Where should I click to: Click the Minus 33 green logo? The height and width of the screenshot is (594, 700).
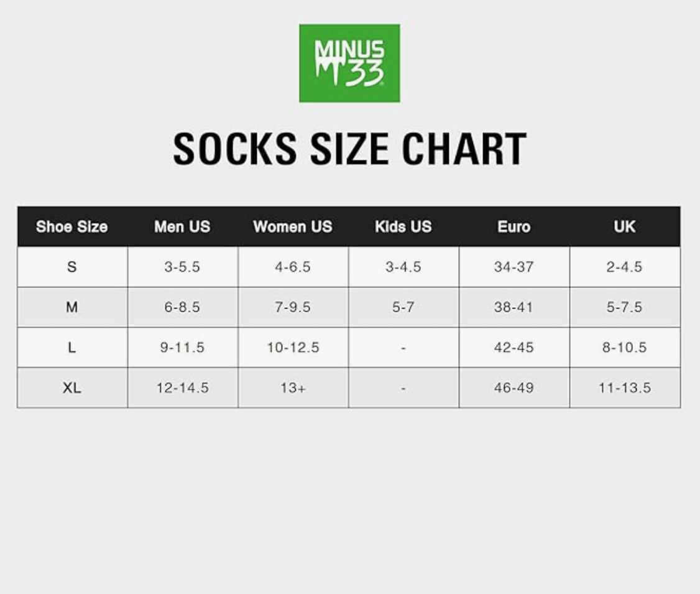click(x=349, y=63)
